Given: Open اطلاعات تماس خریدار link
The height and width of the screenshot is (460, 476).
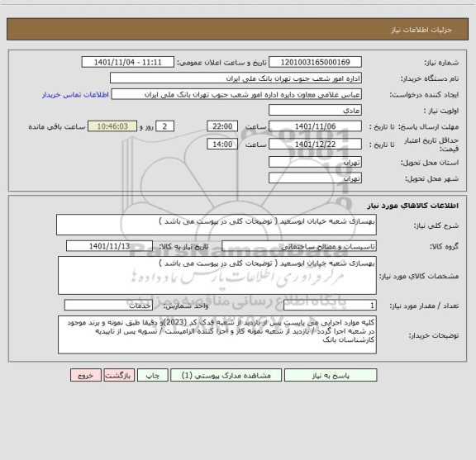Looking at the screenshot, I should tap(75, 95).
